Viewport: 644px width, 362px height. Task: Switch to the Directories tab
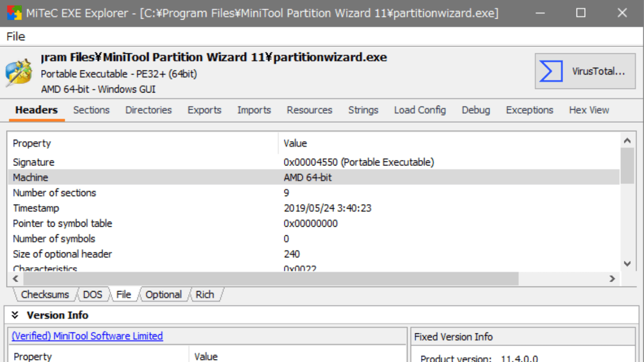click(x=148, y=110)
